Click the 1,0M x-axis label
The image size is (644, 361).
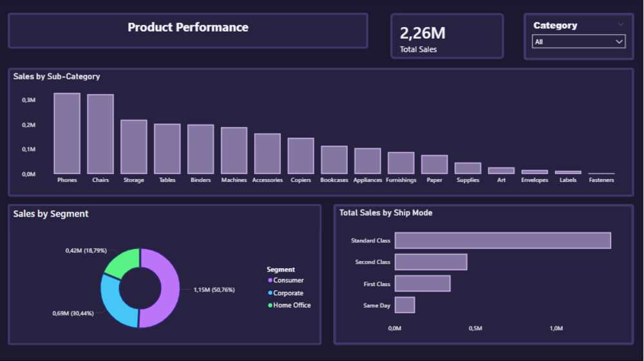[556, 328]
